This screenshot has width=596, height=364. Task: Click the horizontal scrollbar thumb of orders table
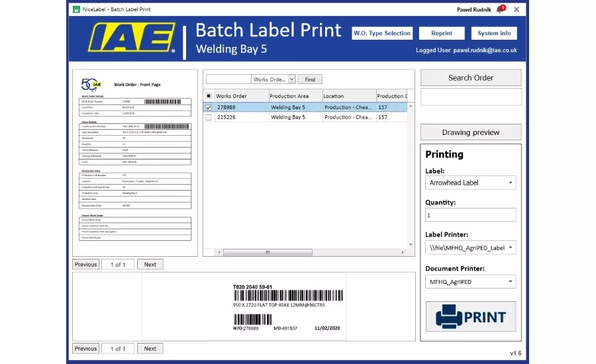coord(268,252)
